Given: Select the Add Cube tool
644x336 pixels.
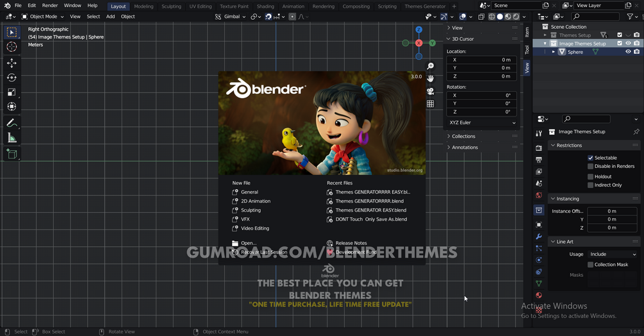Looking at the screenshot, I should 12,154.
